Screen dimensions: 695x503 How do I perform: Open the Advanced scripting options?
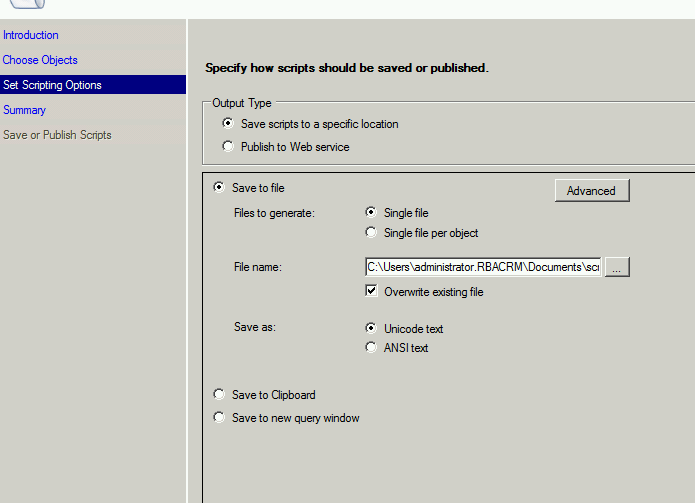[592, 191]
